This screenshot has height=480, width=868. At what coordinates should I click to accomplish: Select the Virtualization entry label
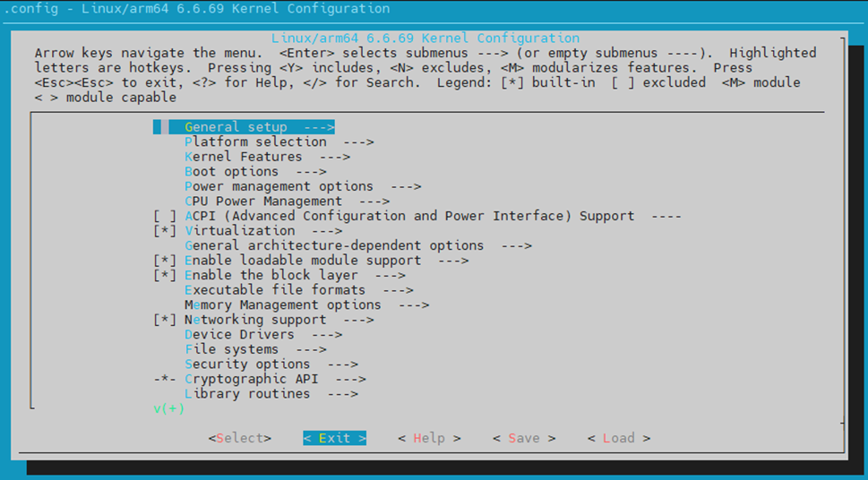click(240, 231)
